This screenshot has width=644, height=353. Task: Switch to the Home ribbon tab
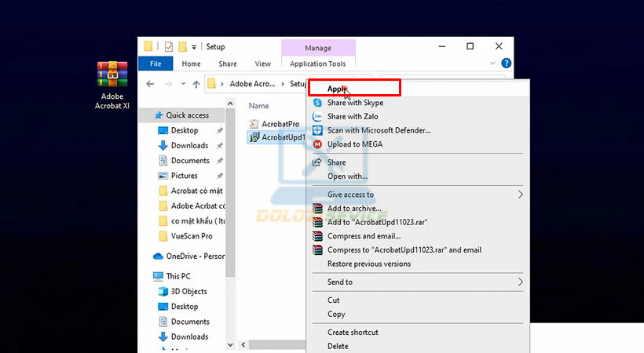click(x=191, y=64)
